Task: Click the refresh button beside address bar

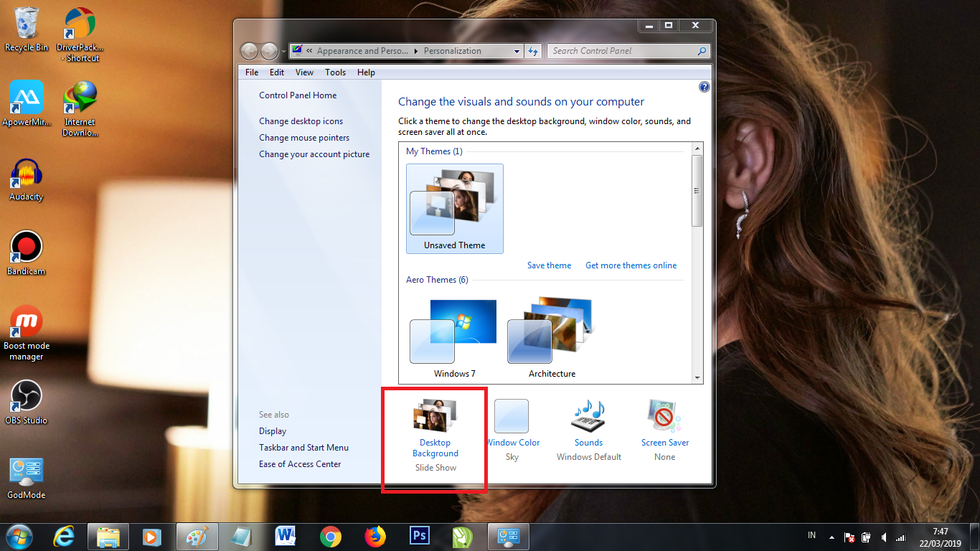Action: (x=533, y=51)
